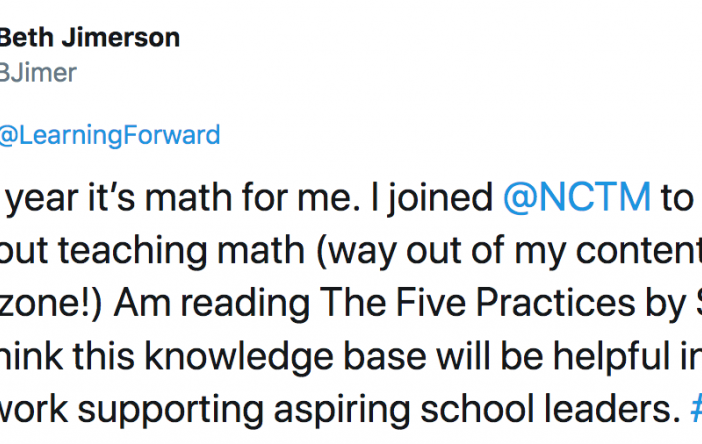Click the words 'knowledge base'
This screenshot has width=702, height=444.
pyautogui.click(x=285, y=356)
